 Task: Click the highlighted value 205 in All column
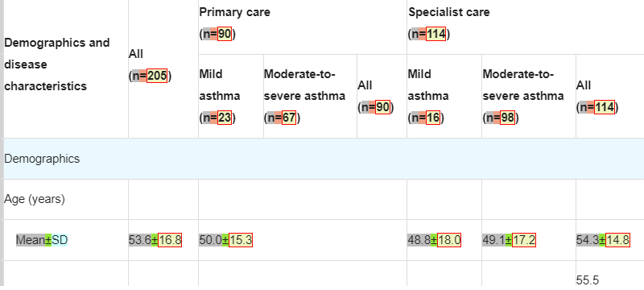click(157, 76)
